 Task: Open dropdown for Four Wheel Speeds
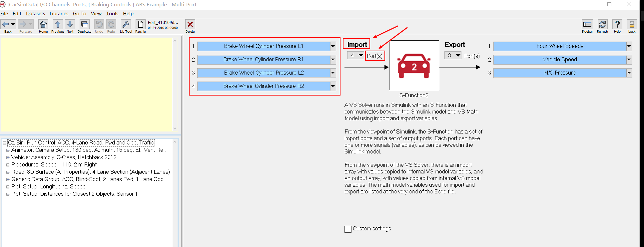(x=629, y=46)
